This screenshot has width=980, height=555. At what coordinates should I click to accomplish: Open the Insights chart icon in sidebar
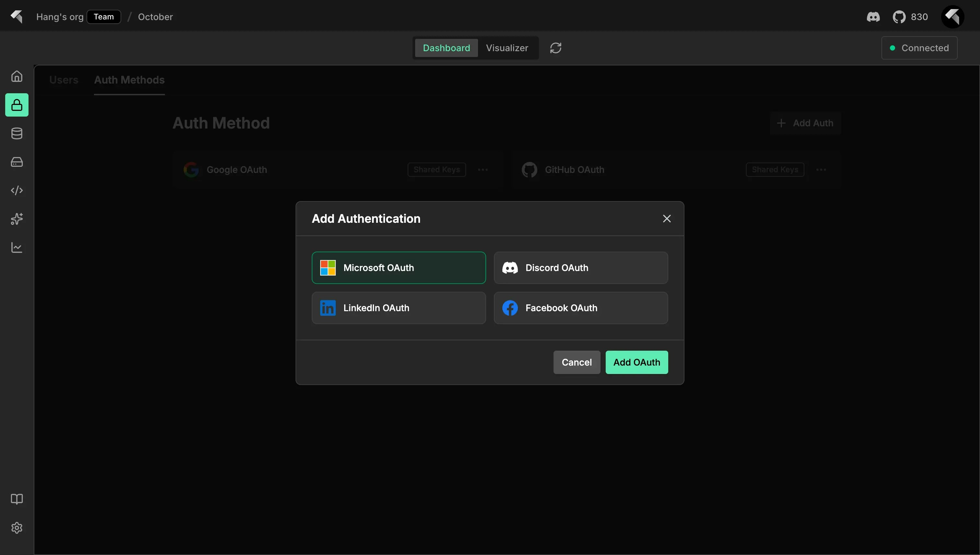17,247
